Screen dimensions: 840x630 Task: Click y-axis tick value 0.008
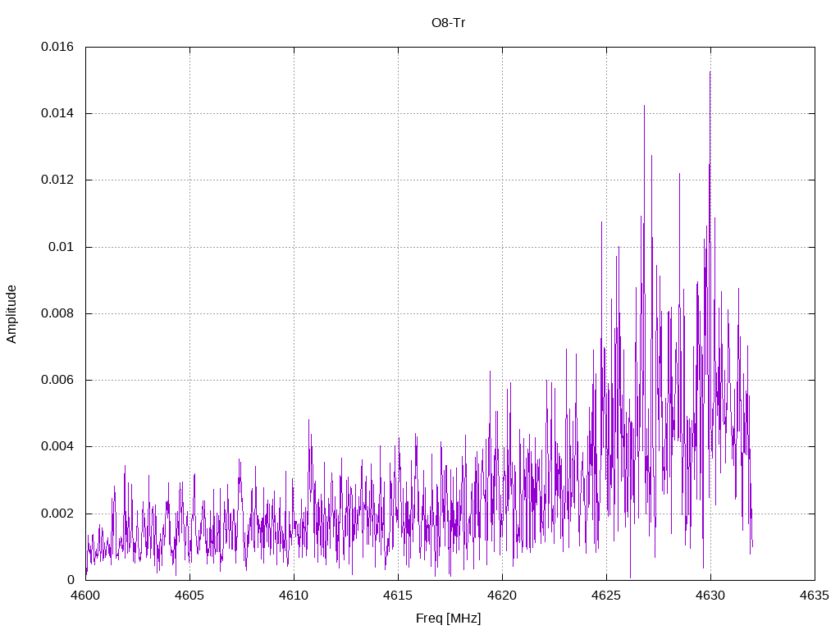point(57,313)
